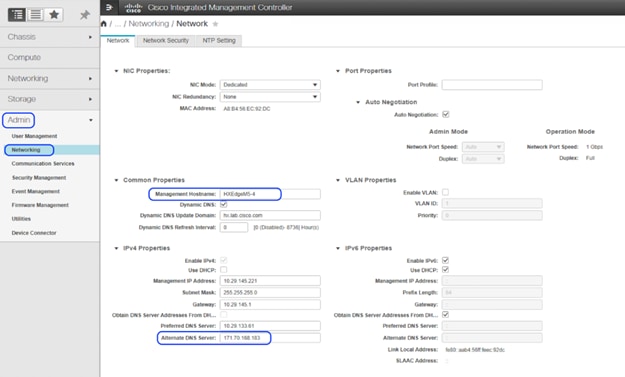Switch to the Network Security tab

(x=166, y=41)
